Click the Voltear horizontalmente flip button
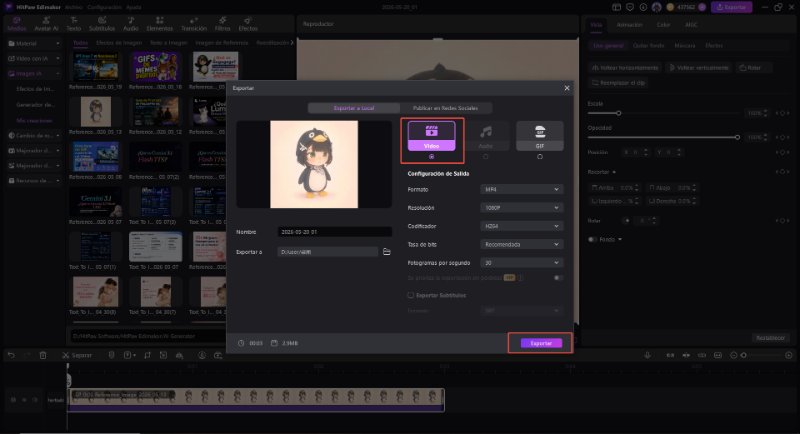Screen dimensions: 800x434 625,67
